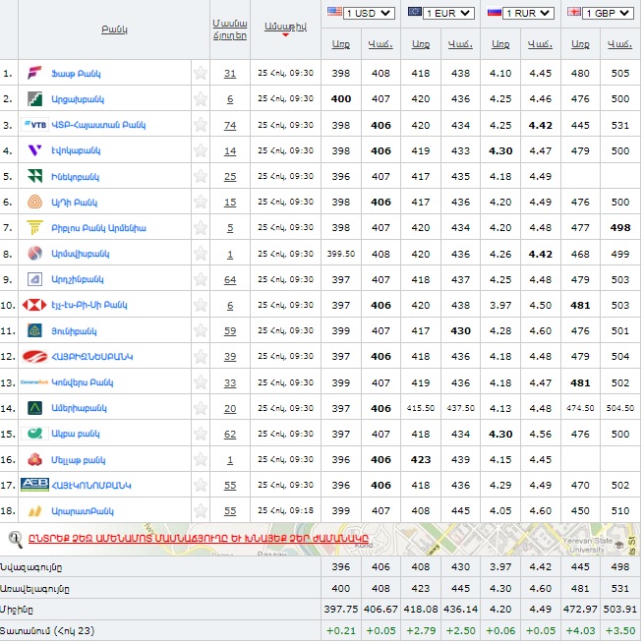
Task: Click the Mellat bank logo in row 16
Action: click(x=34, y=459)
